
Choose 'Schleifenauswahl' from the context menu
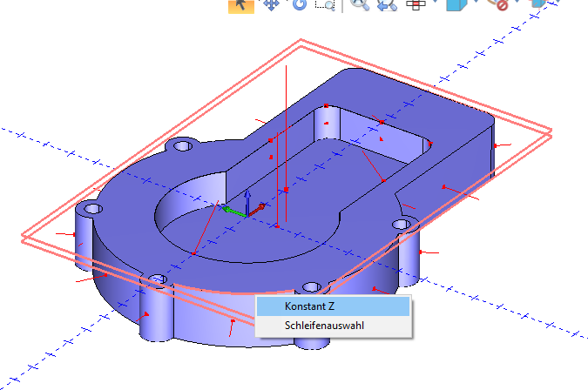334,326
